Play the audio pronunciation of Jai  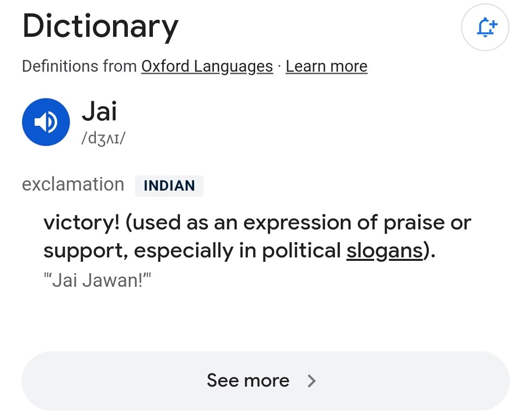(46, 122)
